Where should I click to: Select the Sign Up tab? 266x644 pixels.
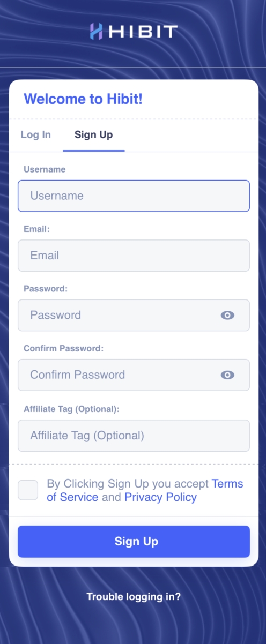94,134
